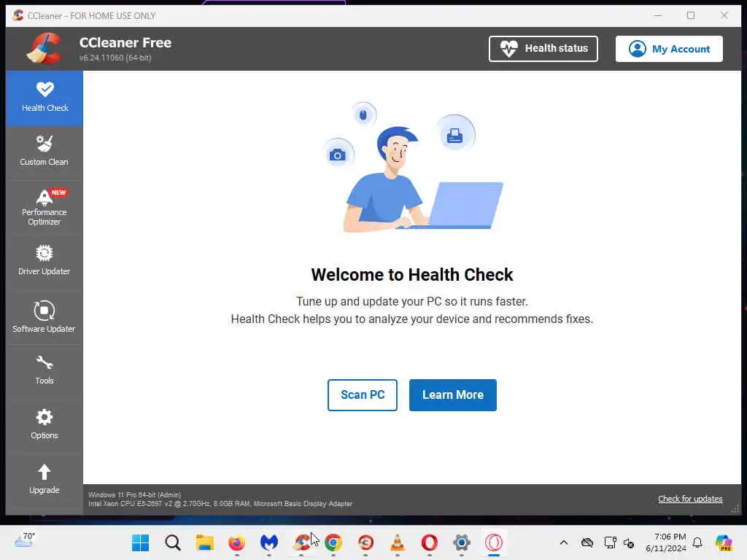Click the Windows 11 Pro system info line
This screenshot has width=747, height=560.
pos(134,495)
